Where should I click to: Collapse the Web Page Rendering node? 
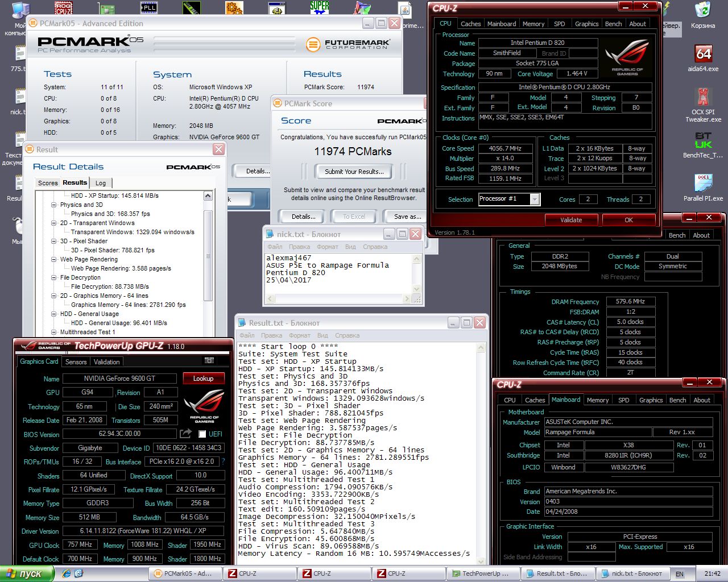coord(54,259)
